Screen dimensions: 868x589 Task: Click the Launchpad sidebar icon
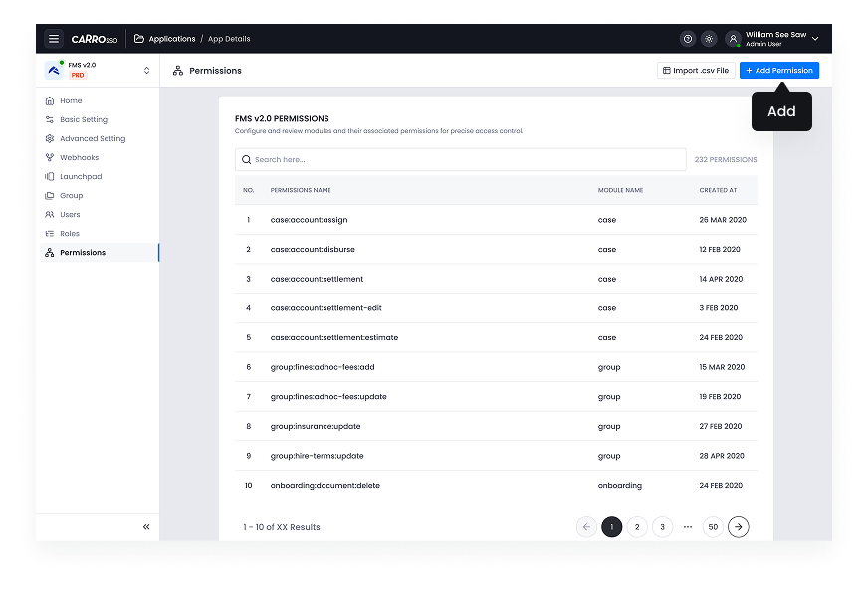[x=50, y=177]
